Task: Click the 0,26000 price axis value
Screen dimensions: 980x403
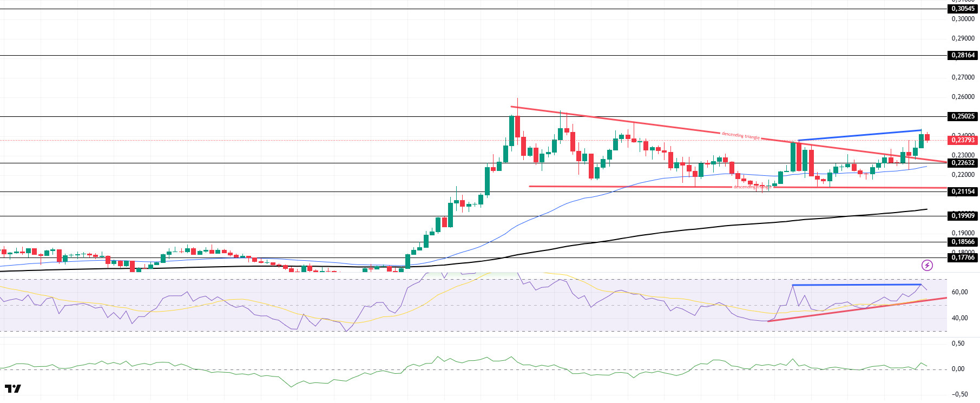Action: pyautogui.click(x=963, y=97)
